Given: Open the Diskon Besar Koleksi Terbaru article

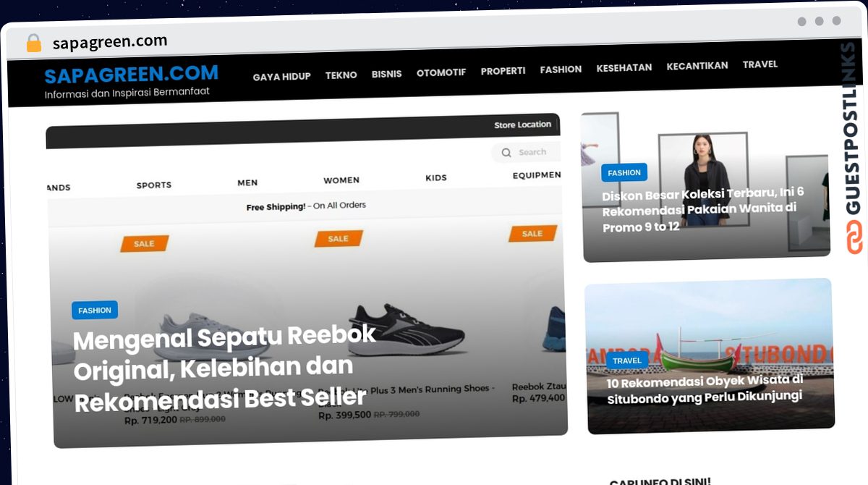Looking at the screenshot, I should click(x=703, y=210).
